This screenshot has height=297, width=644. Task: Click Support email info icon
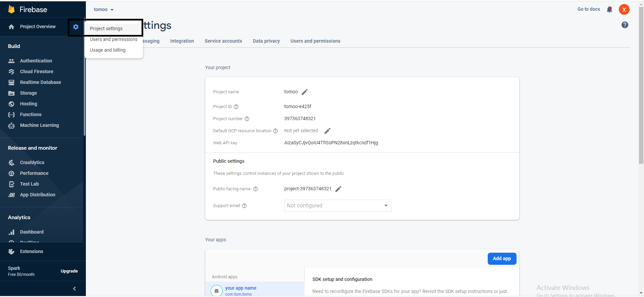[x=245, y=206]
